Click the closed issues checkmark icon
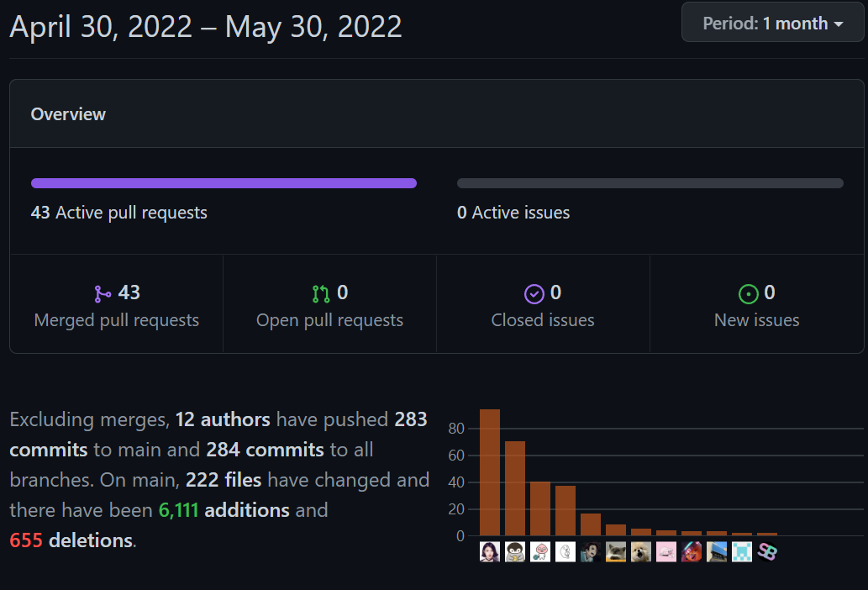 pyautogui.click(x=534, y=293)
